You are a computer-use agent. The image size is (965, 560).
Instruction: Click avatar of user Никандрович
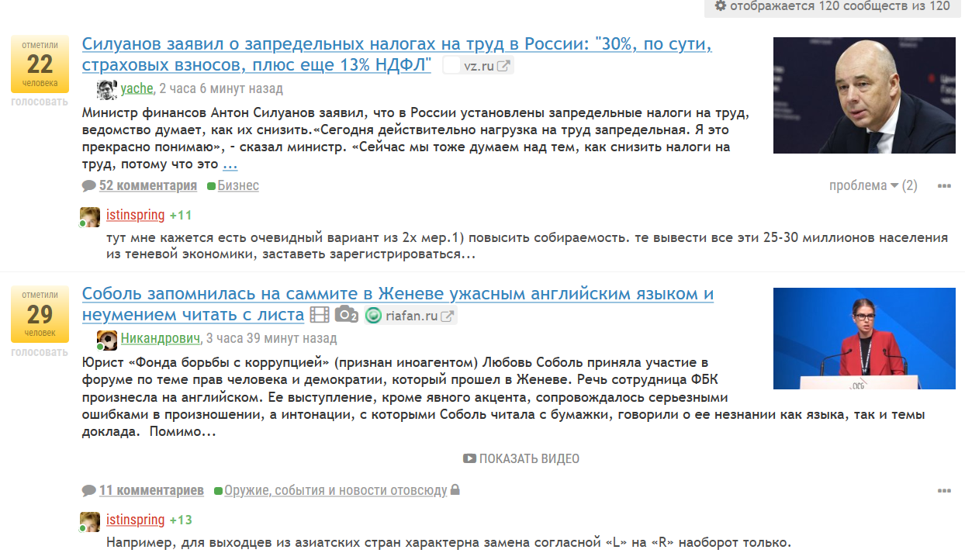106,339
